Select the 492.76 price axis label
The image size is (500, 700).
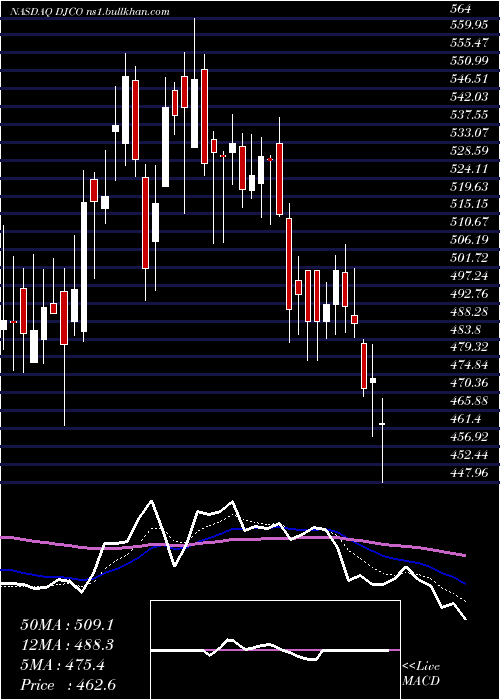(x=469, y=293)
